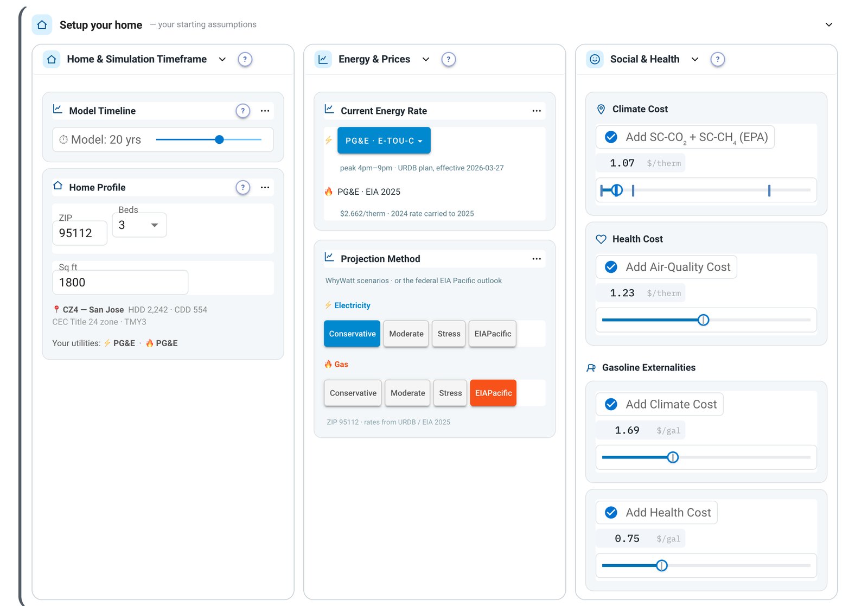
Task: Click the Climate Cost location pin icon
Action: [x=601, y=109]
